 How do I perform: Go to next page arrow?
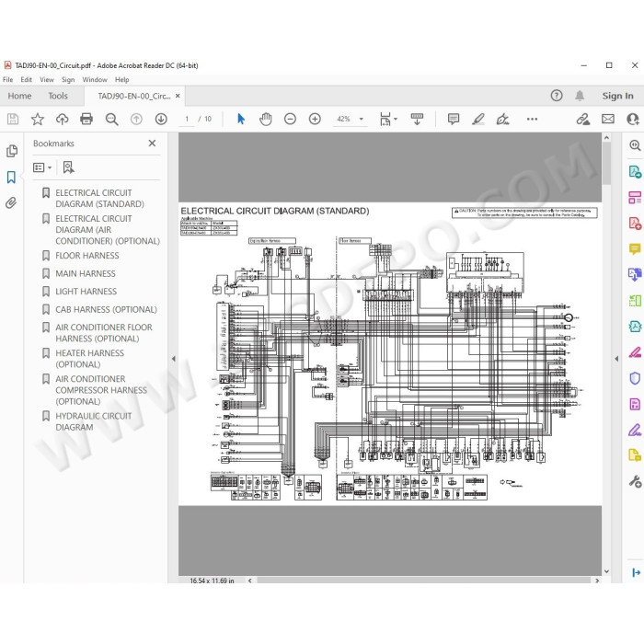coord(161,119)
